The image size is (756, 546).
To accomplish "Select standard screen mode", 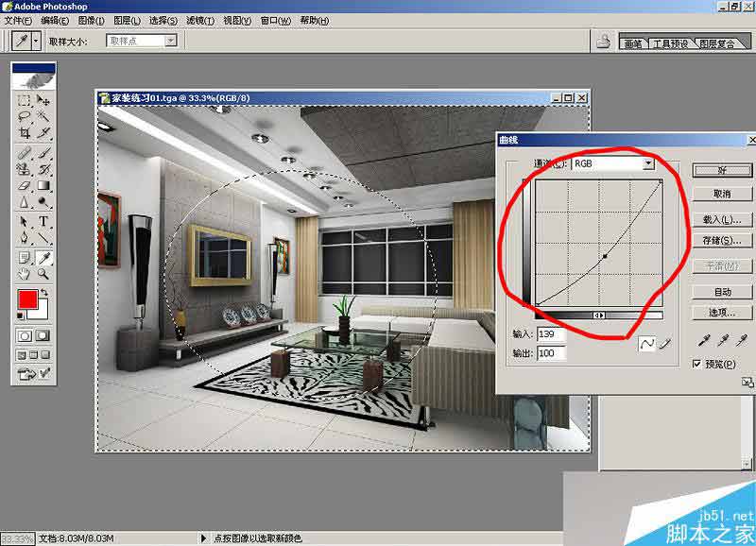I will click(22, 355).
